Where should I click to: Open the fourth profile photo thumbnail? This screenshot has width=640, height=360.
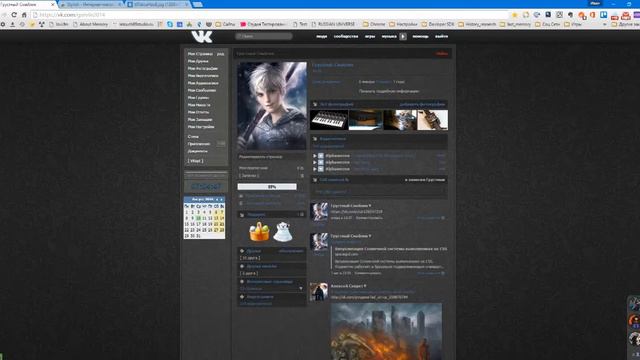(433, 120)
